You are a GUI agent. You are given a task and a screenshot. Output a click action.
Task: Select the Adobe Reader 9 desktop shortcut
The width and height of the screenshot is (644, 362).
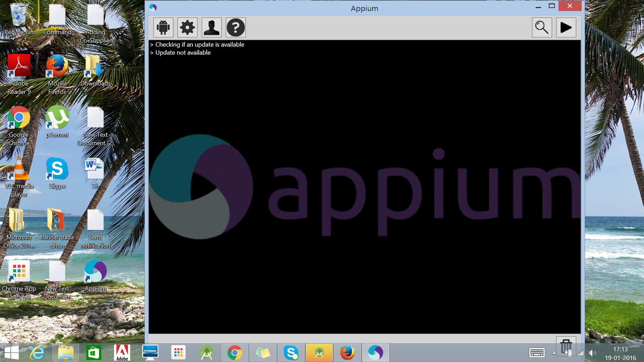[19, 74]
